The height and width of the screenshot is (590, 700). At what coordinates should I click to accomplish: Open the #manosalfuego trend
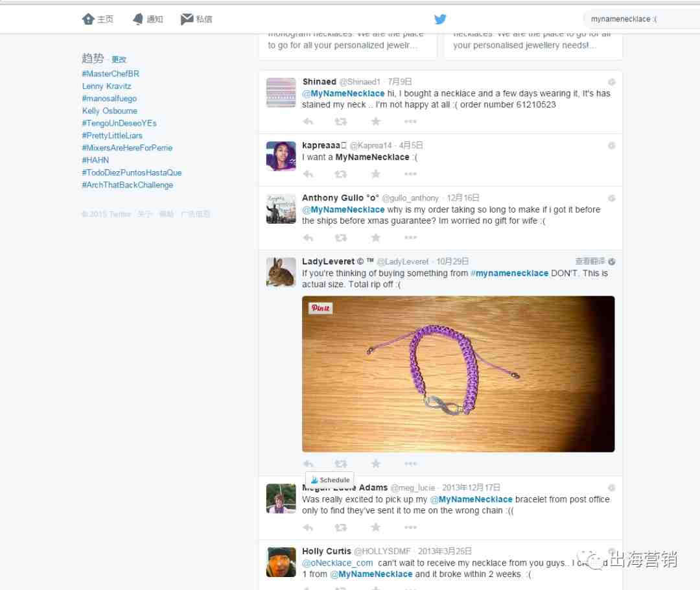coord(109,99)
